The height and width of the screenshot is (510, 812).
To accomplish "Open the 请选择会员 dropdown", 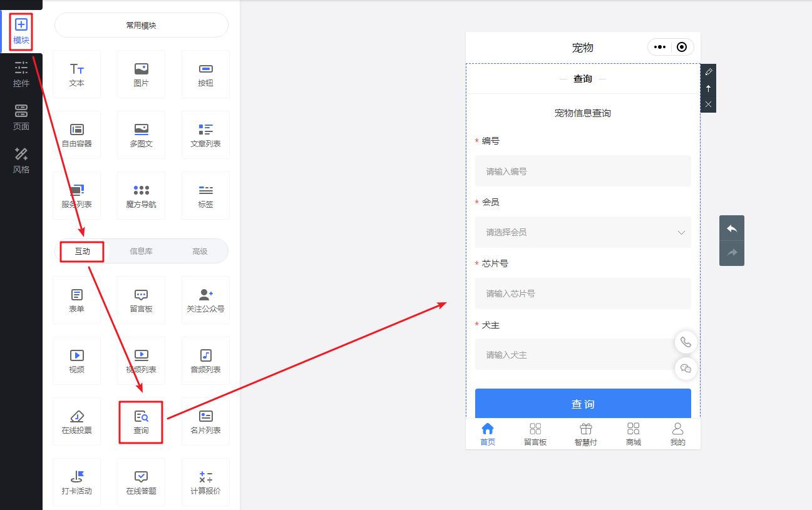I will pos(583,232).
